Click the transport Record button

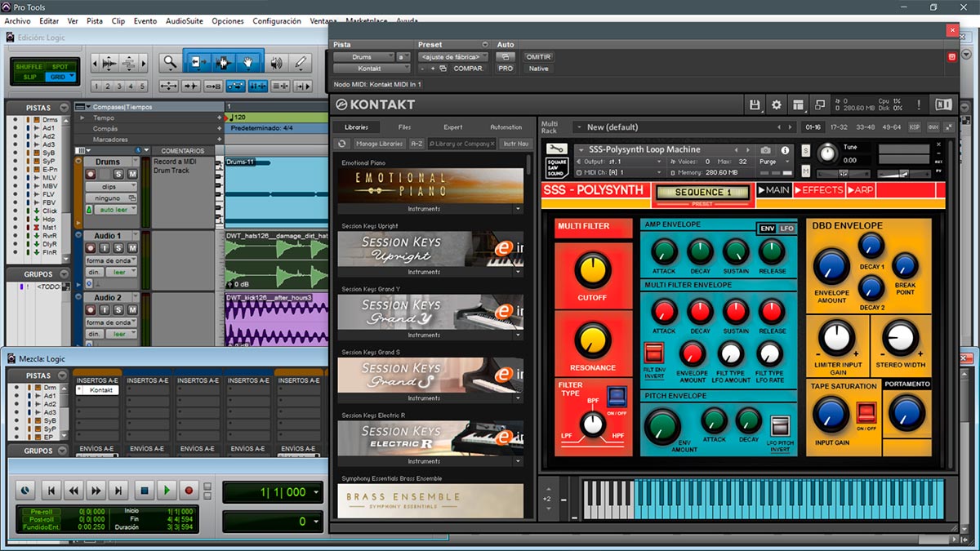[189, 491]
